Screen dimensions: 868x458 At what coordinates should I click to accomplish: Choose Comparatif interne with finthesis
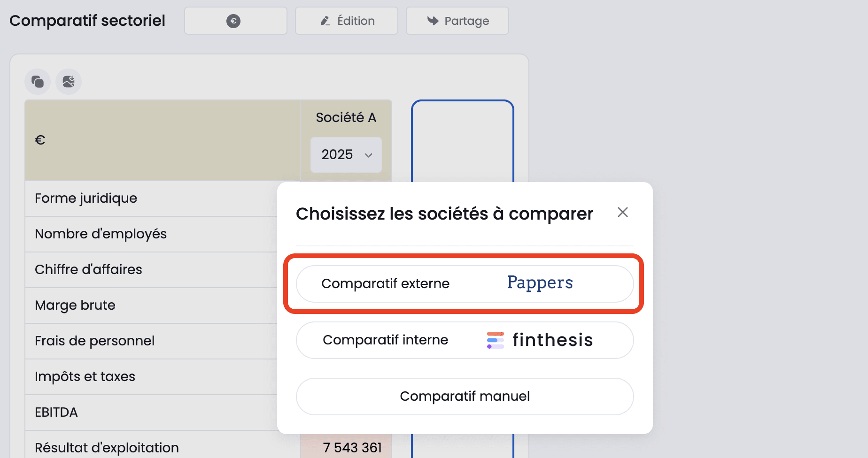click(465, 340)
